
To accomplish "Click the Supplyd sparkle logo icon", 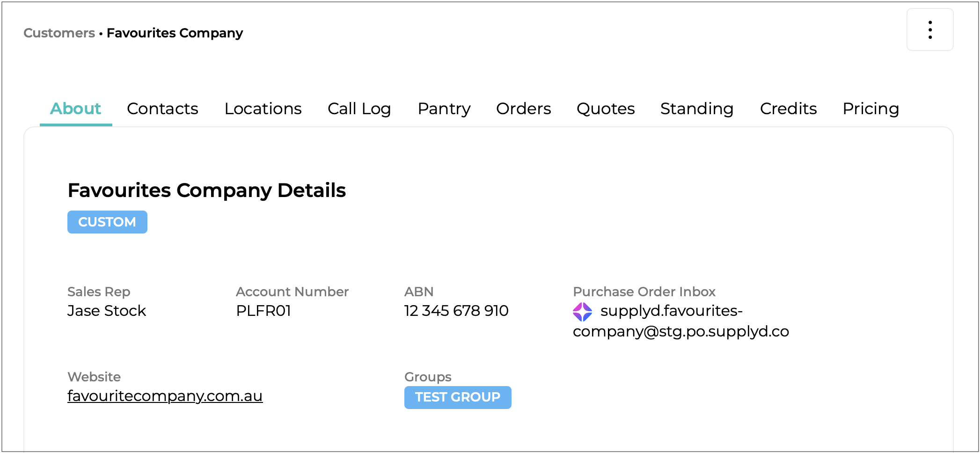I will [x=582, y=312].
